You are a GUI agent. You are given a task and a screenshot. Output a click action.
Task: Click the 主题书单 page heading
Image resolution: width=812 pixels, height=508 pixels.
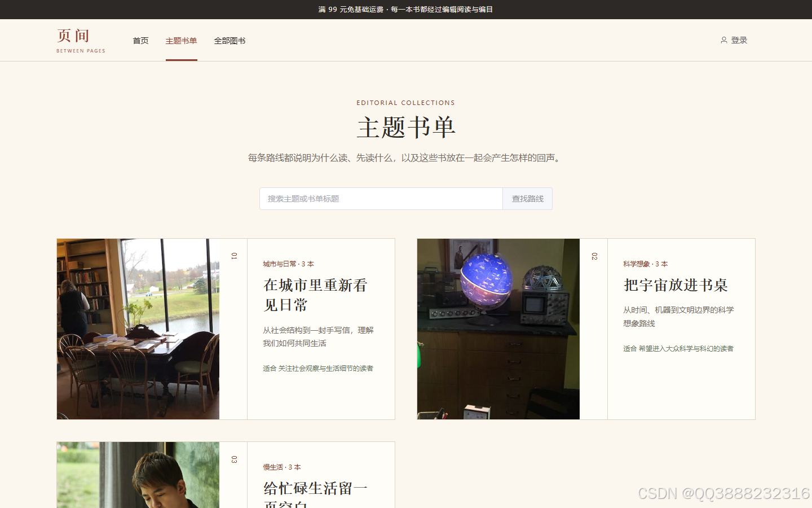406,128
